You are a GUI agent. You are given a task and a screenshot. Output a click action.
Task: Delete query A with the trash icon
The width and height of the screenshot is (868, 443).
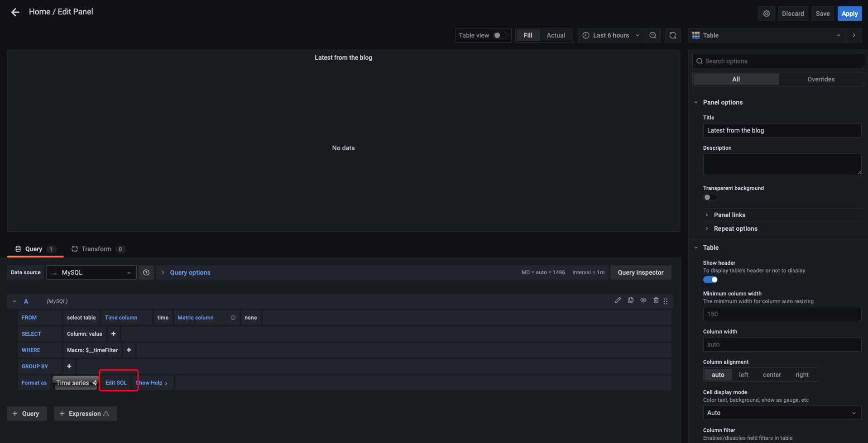point(656,300)
